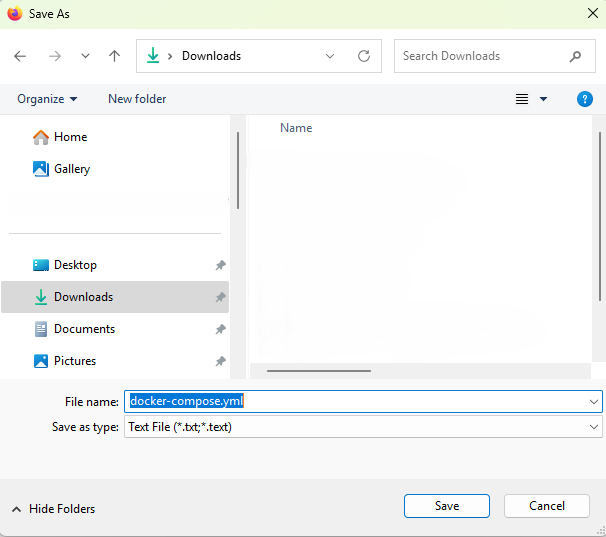Collapse the pane with Hide Folders
Image resolution: width=606 pixels, height=537 pixels.
[x=53, y=509]
